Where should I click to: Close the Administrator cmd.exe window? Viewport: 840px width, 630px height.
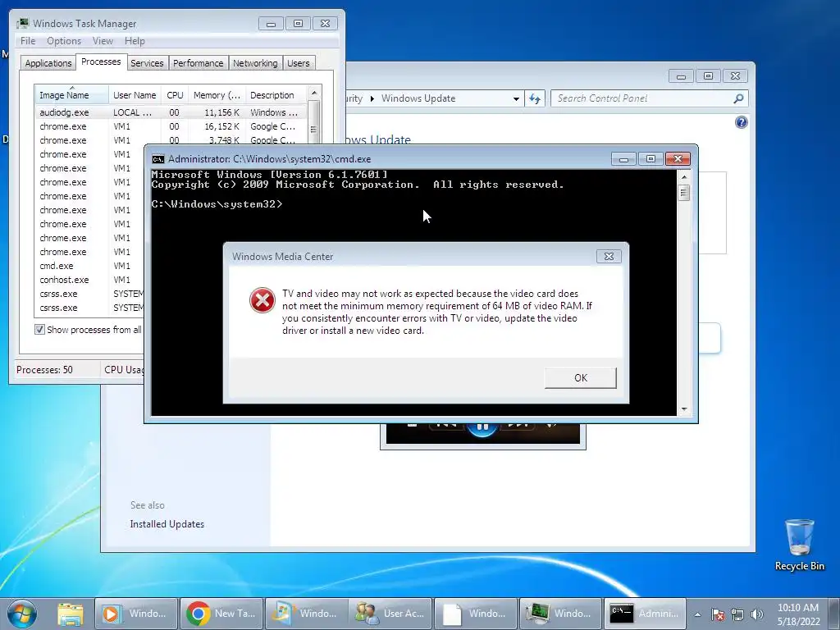click(678, 159)
